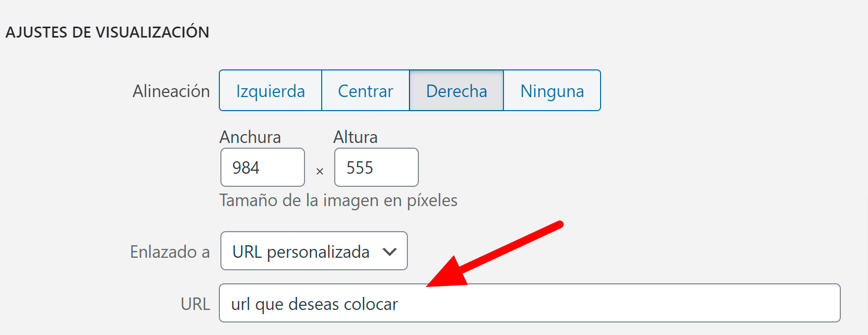
Task: Click the AJUSTES DE VISUALIZACIÓN heading
Action: pos(108,32)
